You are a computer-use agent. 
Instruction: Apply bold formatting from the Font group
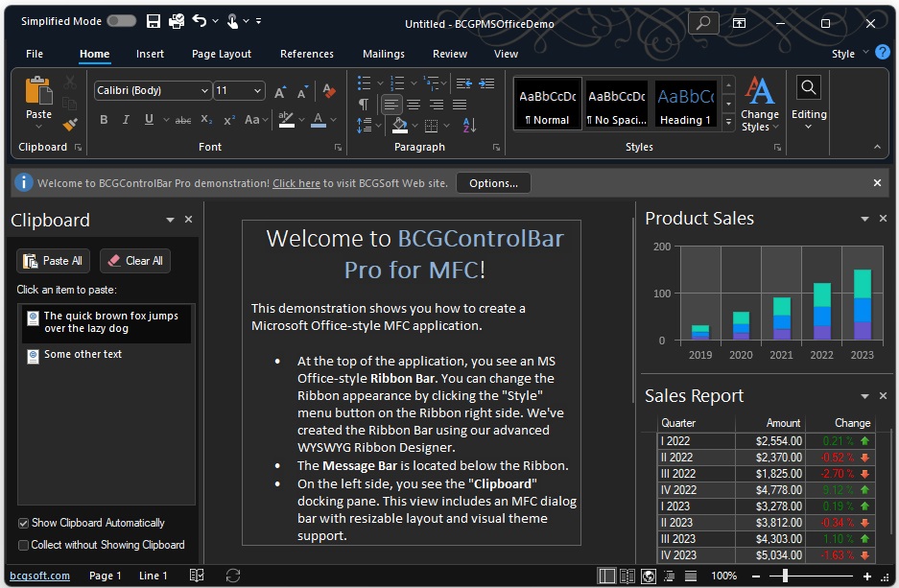(x=104, y=120)
